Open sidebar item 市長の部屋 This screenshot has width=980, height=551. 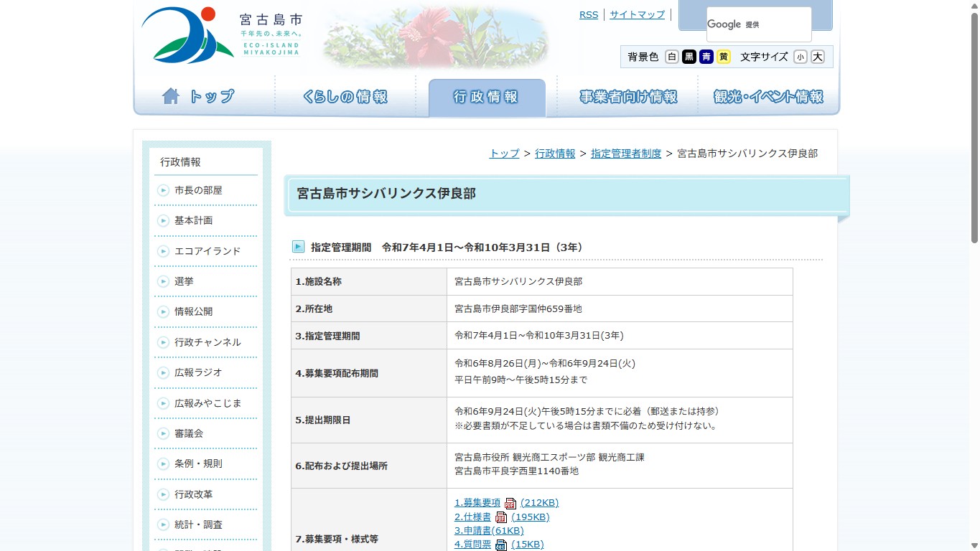198,190
